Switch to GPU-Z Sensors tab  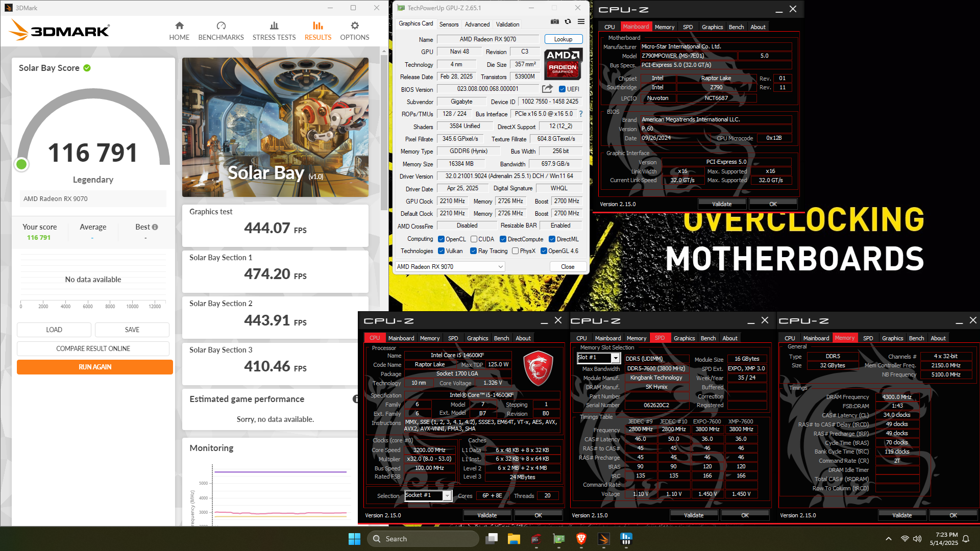pos(449,24)
